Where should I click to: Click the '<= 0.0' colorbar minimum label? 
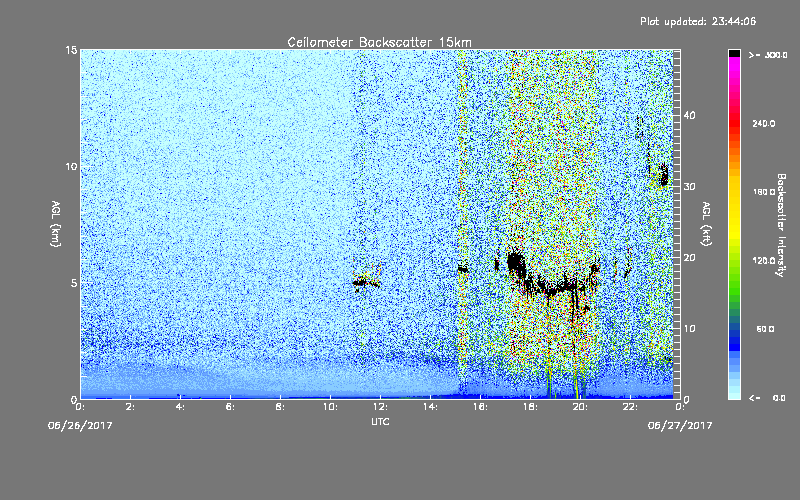click(x=767, y=398)
